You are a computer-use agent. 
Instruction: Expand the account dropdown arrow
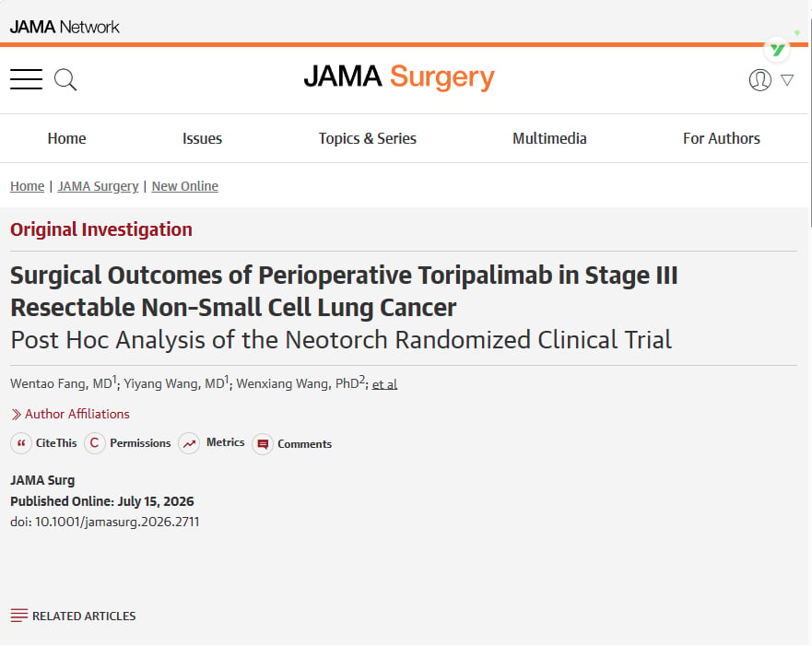(787, 80)
